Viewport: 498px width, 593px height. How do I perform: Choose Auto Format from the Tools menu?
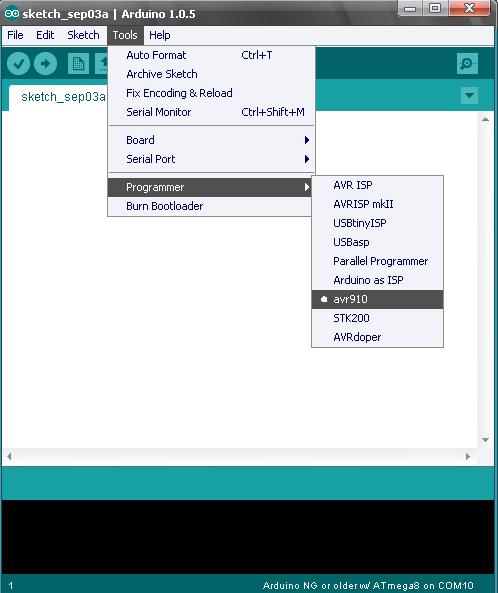[x=211, y=55]
